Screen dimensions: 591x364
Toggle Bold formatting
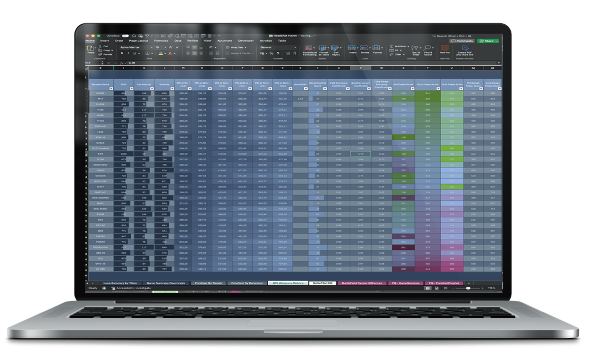tap(121, 53)
